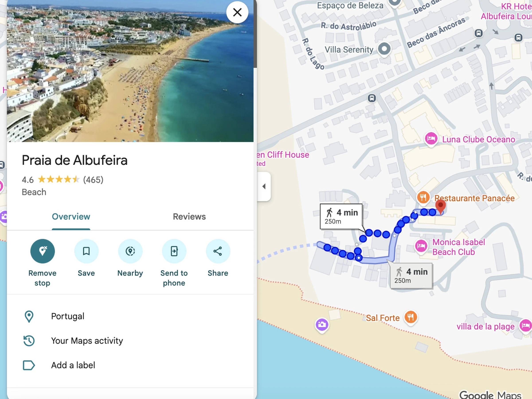The image size is (532, 399).
Task: Click the Send to phone icon
Action: click(x=174, y=251)
